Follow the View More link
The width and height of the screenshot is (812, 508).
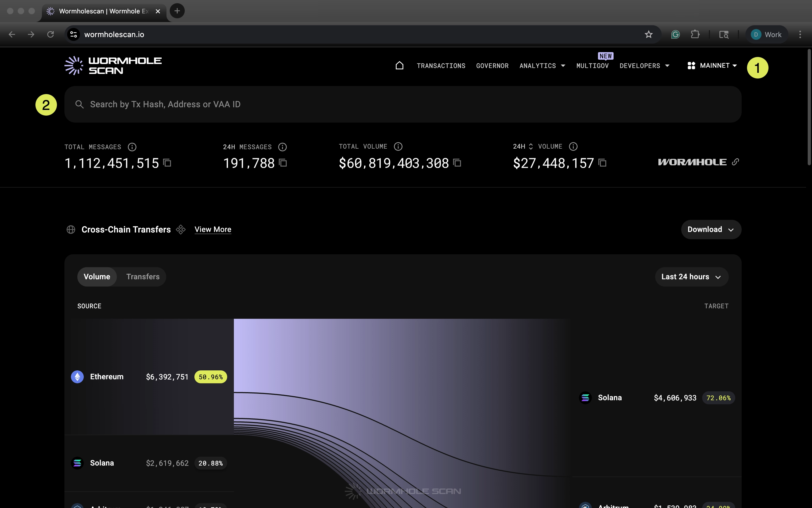213,230
